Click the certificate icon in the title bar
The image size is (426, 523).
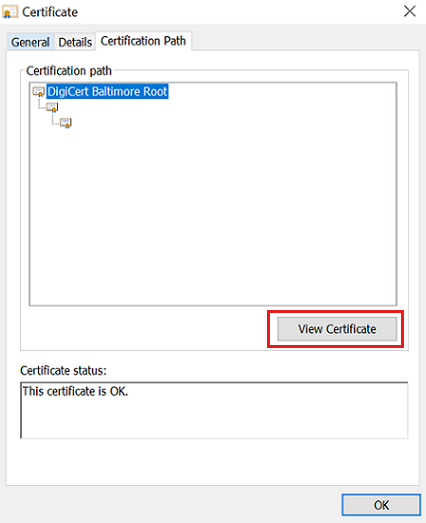click(10, 12)
